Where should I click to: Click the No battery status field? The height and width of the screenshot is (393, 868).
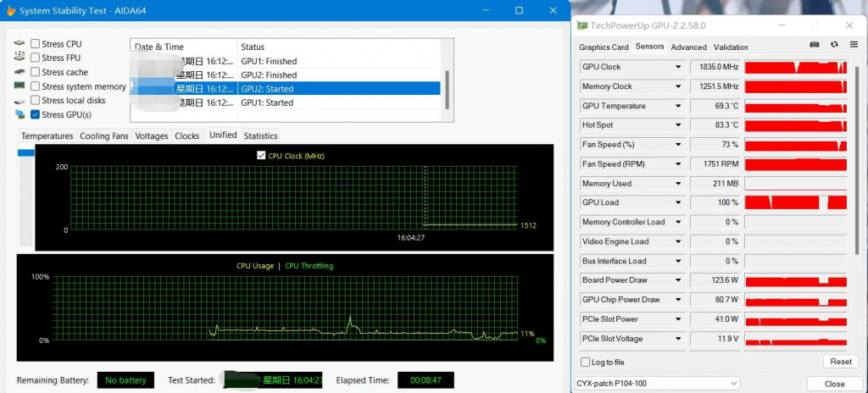coord(125,380)
